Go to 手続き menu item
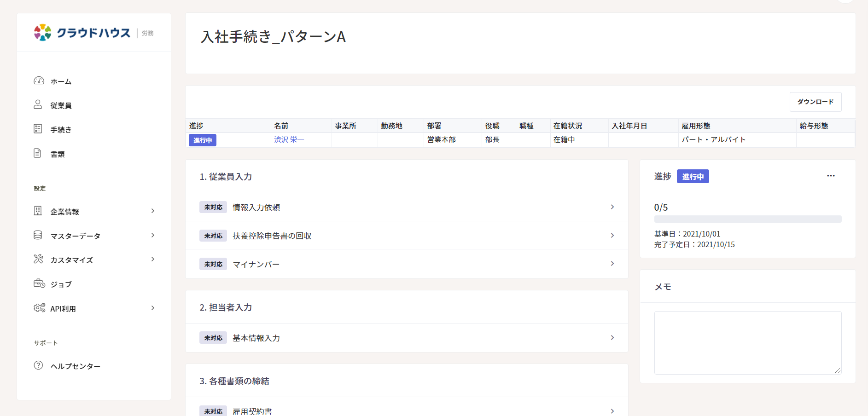The height and width of the screenshot is (416, 868). tap(61, 130)
